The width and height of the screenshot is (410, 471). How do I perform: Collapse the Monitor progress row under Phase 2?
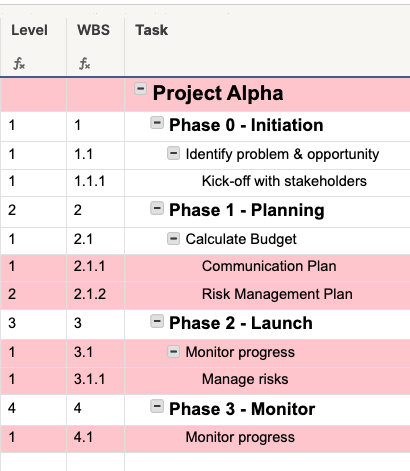click(173, 352)
